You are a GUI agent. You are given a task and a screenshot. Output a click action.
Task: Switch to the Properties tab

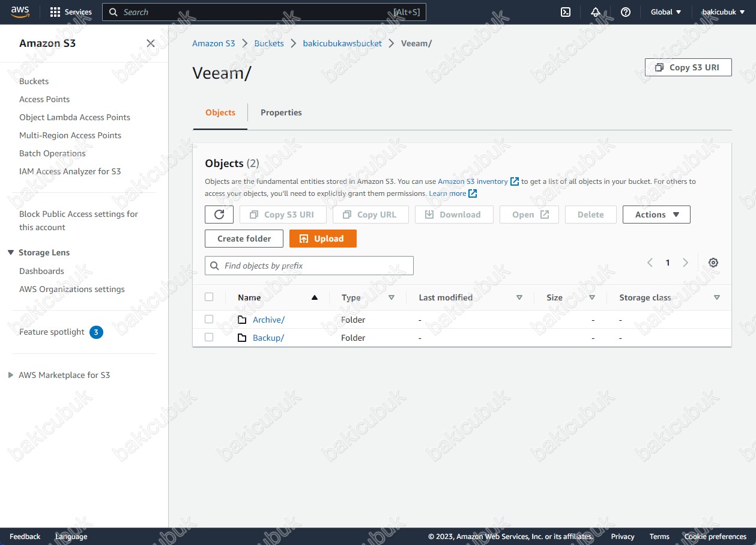click(281, 112)
